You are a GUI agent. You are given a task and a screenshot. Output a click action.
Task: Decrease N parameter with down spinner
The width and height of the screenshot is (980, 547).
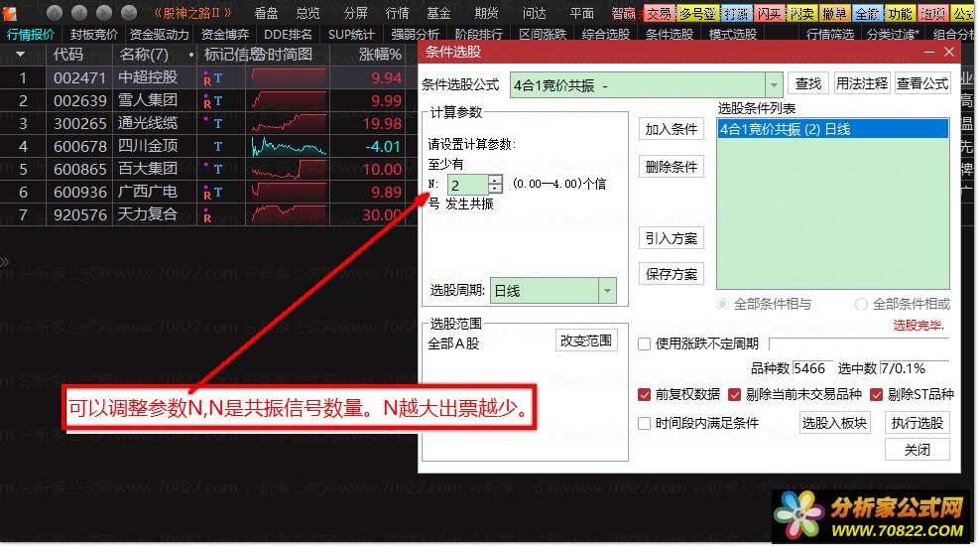point(495,189)
